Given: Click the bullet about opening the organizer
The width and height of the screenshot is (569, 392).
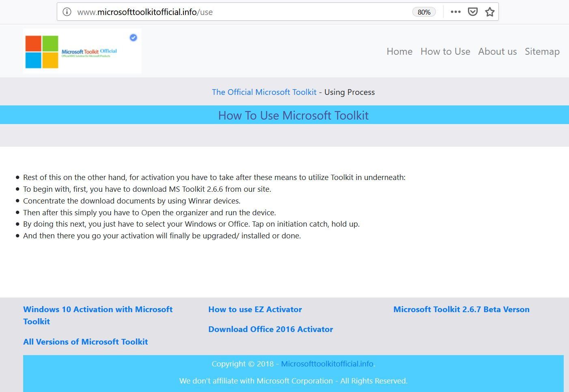Looking at the screenshot, I should (x=149, y=212).
